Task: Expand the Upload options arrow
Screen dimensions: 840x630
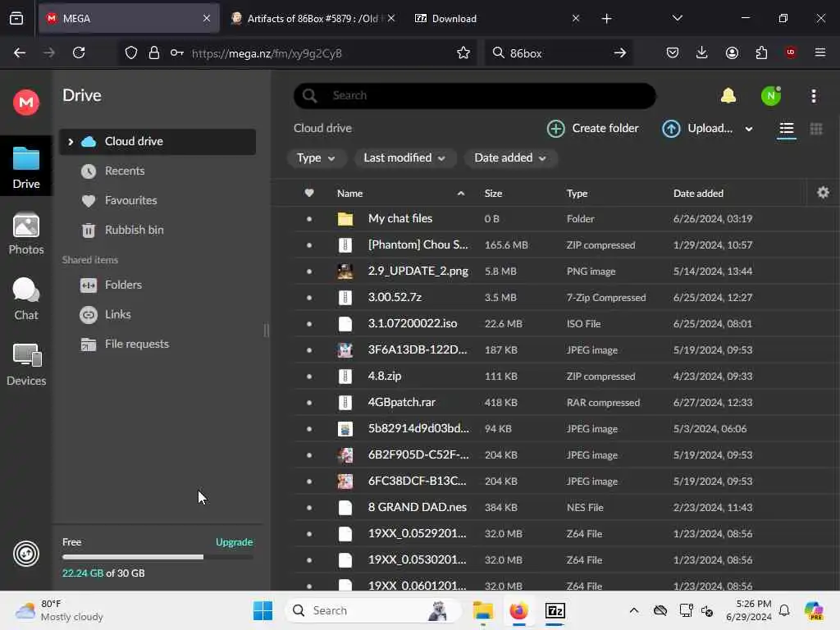Action: [749, 129]
